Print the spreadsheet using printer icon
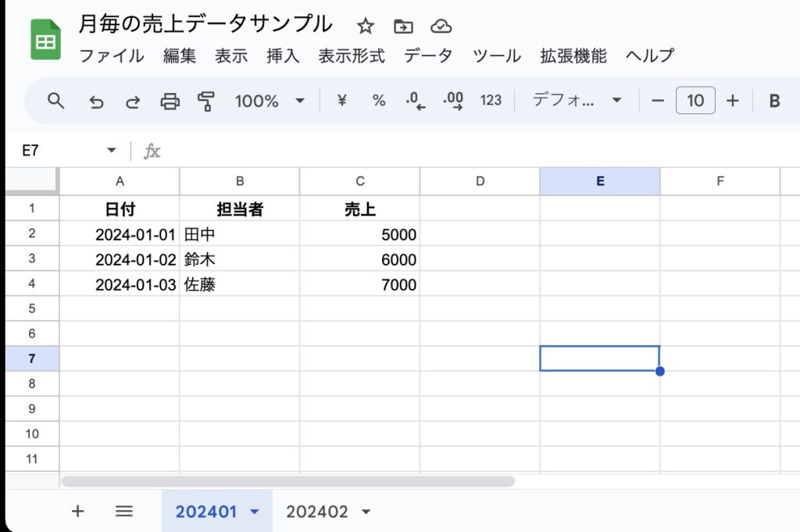The width and height of the screenshot is (800, 532). tap(170, 101)
